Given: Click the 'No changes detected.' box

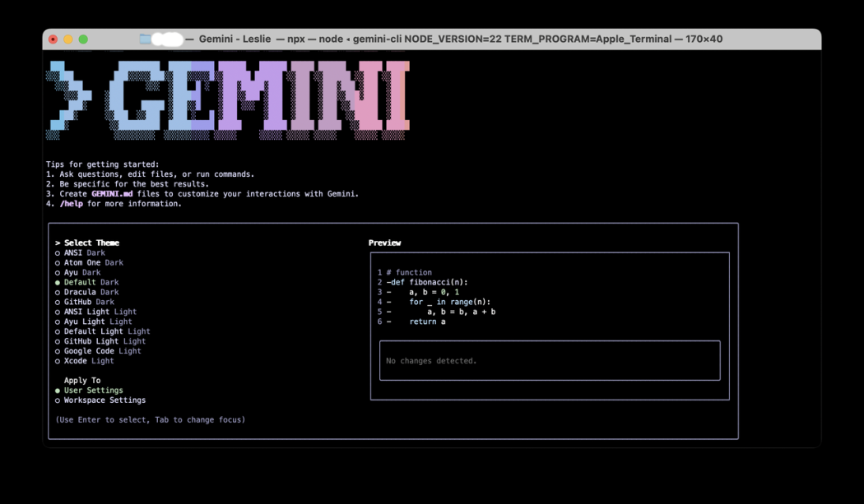Looking at the screenshot, I should click(549, 361).
